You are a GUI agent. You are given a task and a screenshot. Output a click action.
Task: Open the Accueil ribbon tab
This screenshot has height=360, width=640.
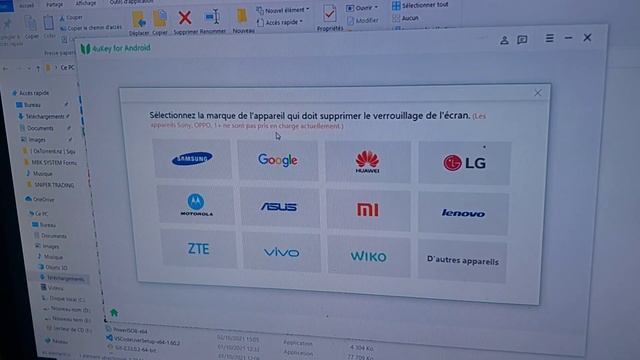pos(27,6)
